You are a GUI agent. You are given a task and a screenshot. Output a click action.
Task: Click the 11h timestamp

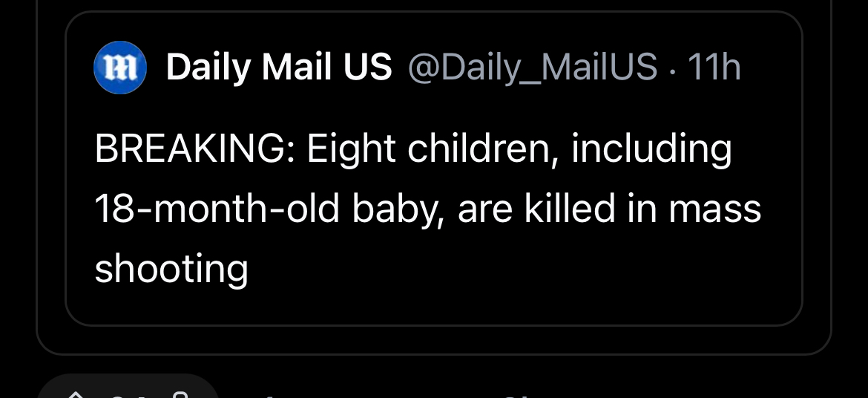[x=714, y=68]
